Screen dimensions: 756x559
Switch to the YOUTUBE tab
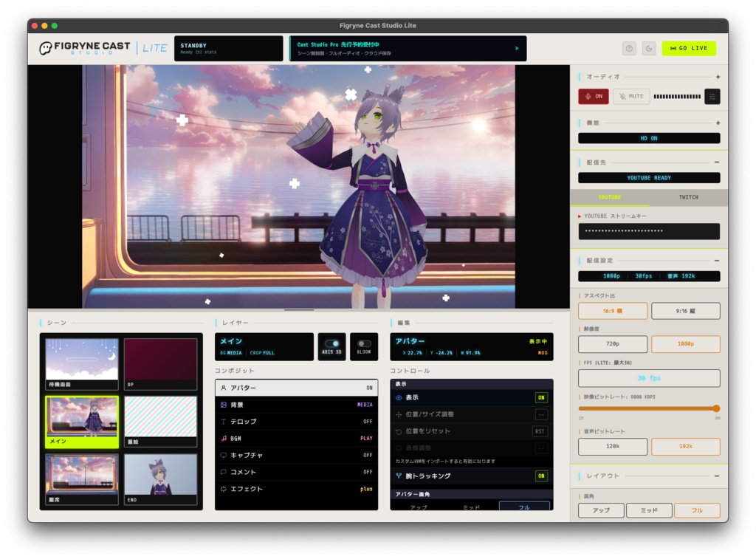tap(609, 197)
